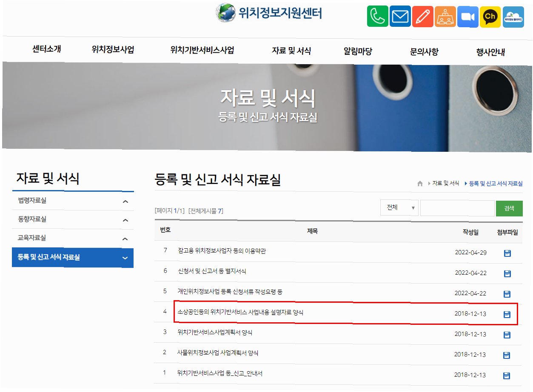Image resolution: width=533 pixels, height=392 pixels.
Task: Click the 전체게시물 7 count text
Action: tap(205, 210)
